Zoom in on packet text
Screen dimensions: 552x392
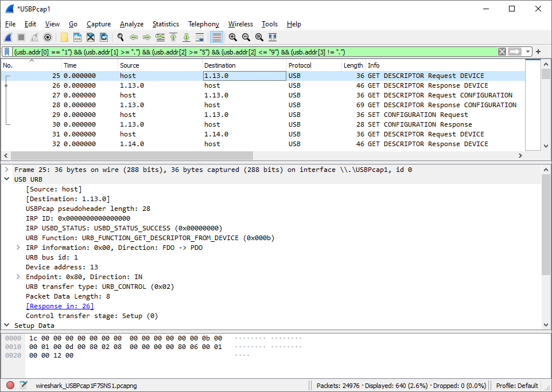[233, 37]
